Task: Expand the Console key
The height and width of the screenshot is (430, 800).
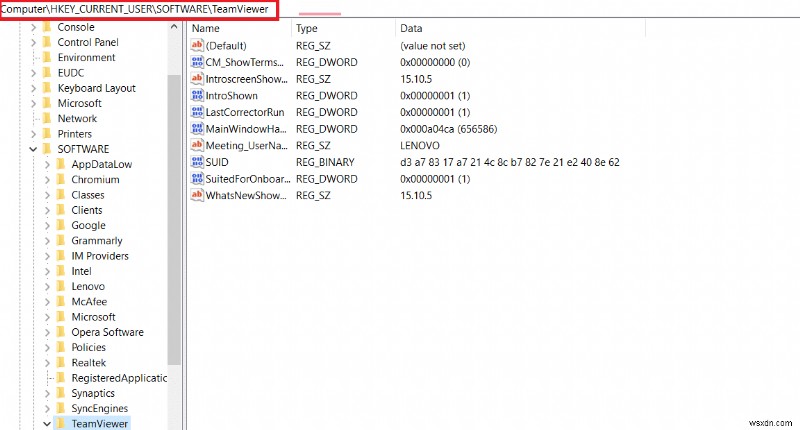Action: click(34, 27)
